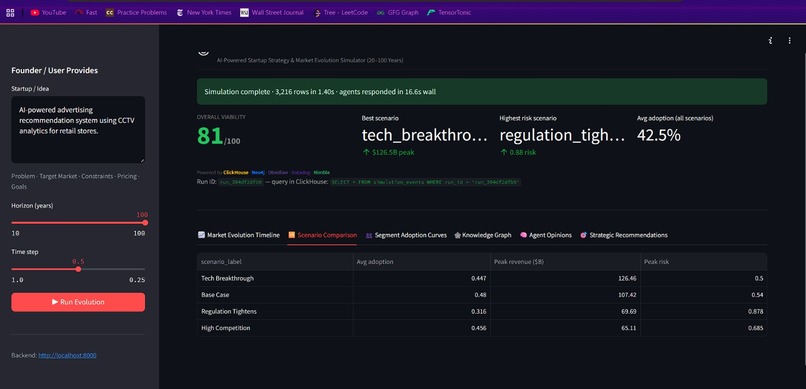Open the browser apps grid icon

tap(10, 13)
